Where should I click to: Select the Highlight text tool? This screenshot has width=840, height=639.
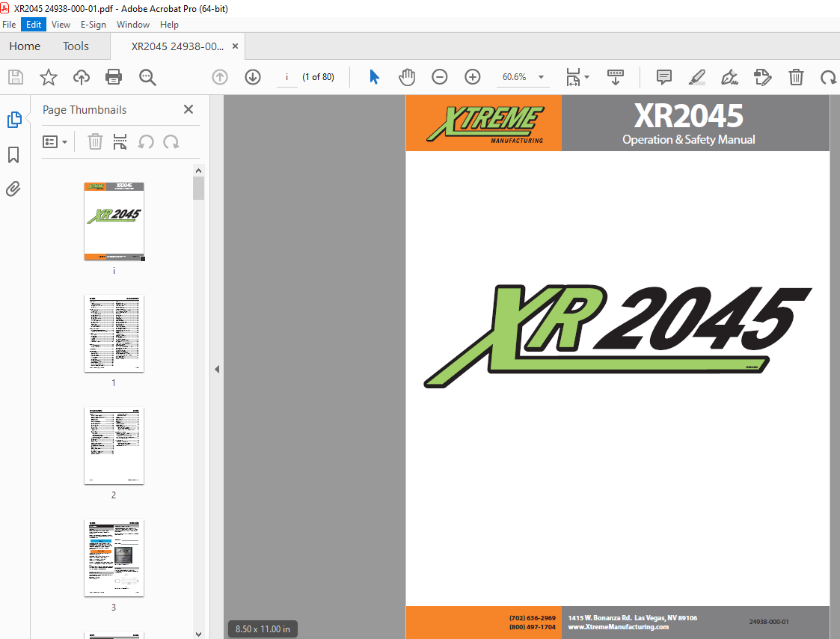tap(696, 77)
